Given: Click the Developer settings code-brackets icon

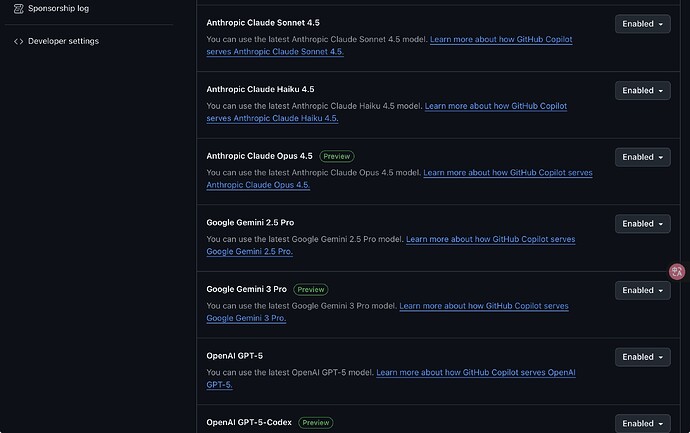Looking at the screenshot, I should [x=18, y=41].
